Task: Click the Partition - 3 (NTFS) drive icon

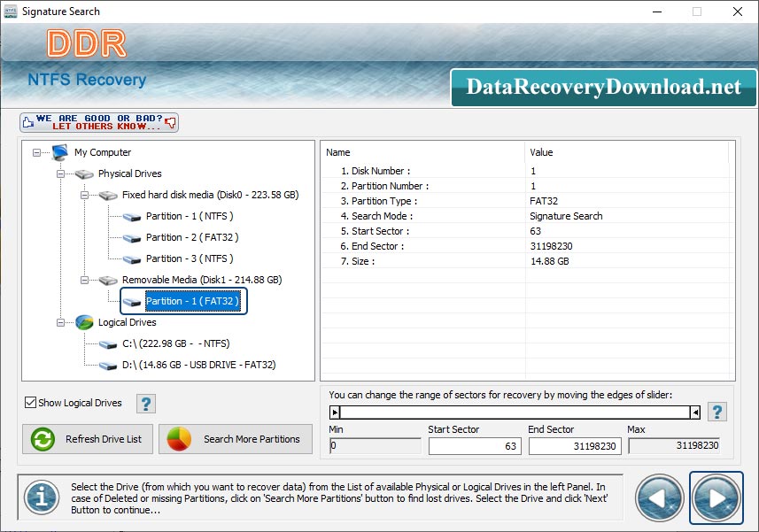Action: [132, 259]
